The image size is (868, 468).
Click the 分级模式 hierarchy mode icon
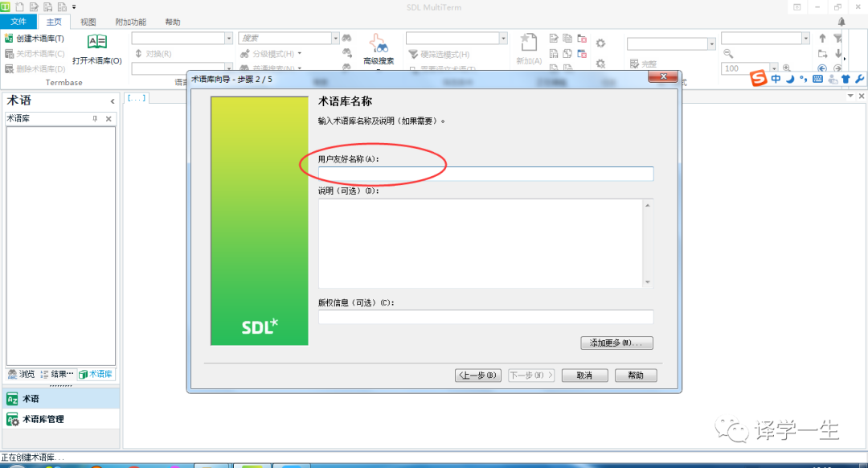[244, 54]
